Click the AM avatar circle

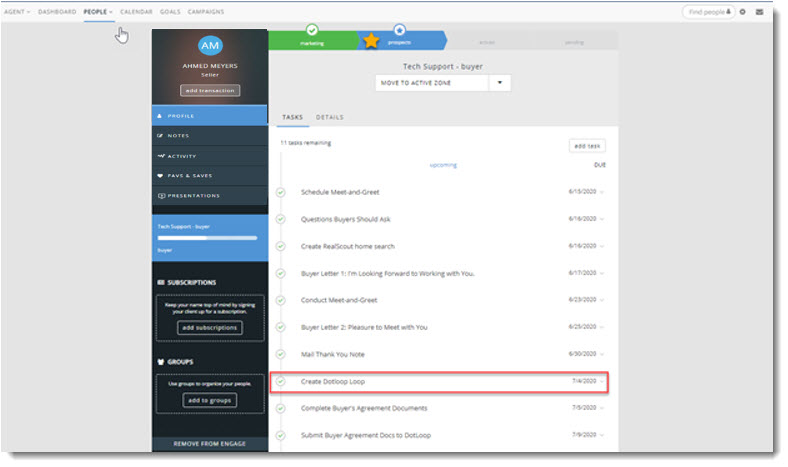[x=210, y=46]
